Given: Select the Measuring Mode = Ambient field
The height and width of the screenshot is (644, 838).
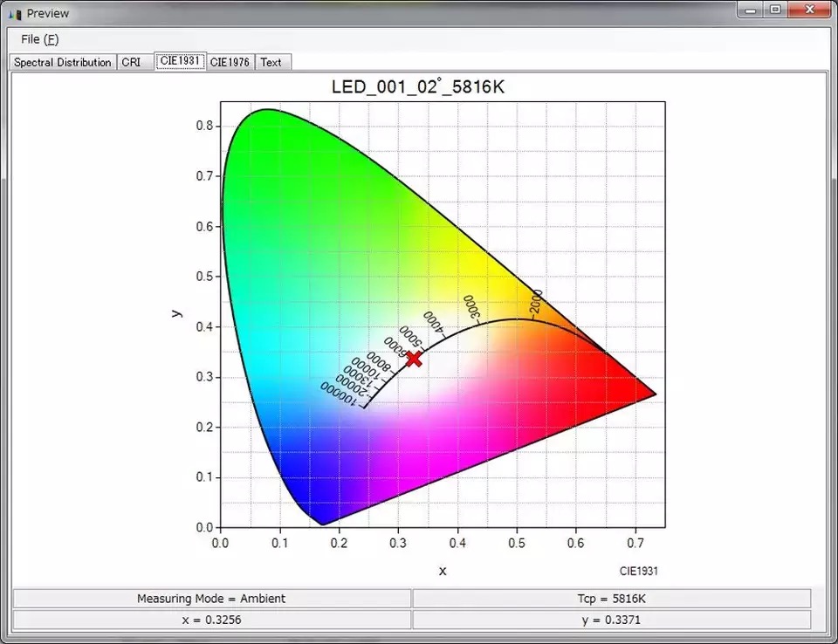Looking at the screenshot, I should pos(211,599).
